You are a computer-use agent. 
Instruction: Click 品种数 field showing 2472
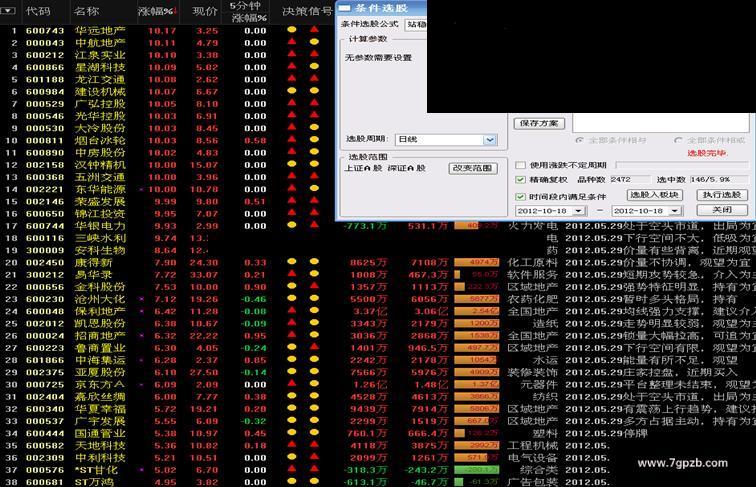coord(630,179)
